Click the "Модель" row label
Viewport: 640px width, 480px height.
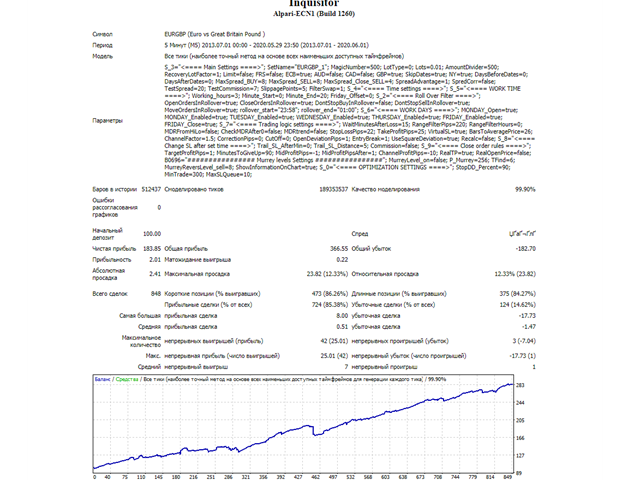click(x=102, y=56)
